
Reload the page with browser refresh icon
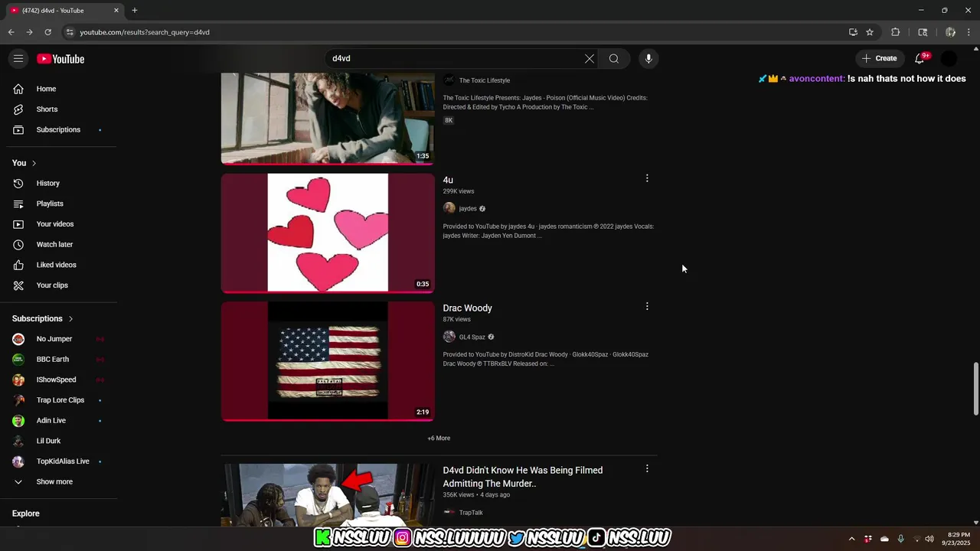point(47,32)
